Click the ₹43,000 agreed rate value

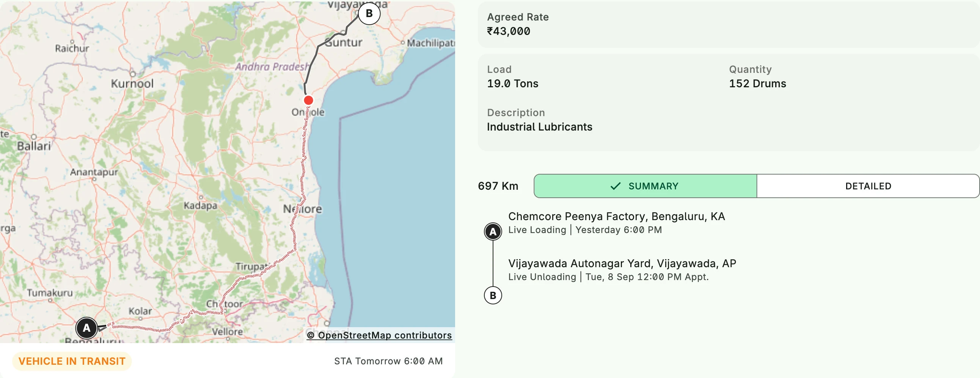[508, 31]
